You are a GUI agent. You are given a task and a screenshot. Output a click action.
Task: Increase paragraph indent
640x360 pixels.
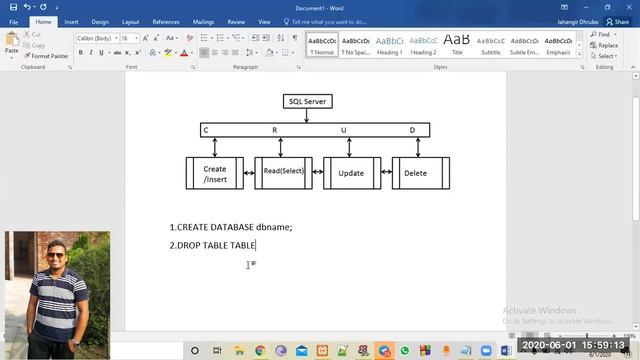[x=266, y=38]
